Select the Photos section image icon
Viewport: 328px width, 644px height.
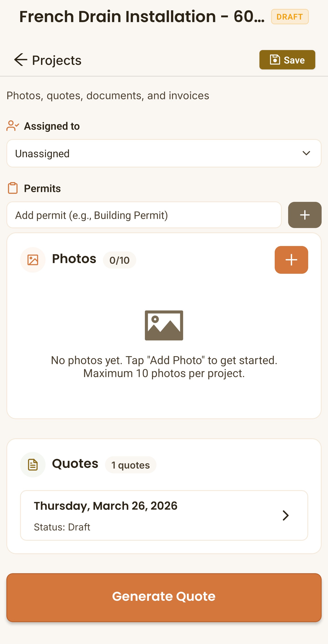[x=33, y=259]
